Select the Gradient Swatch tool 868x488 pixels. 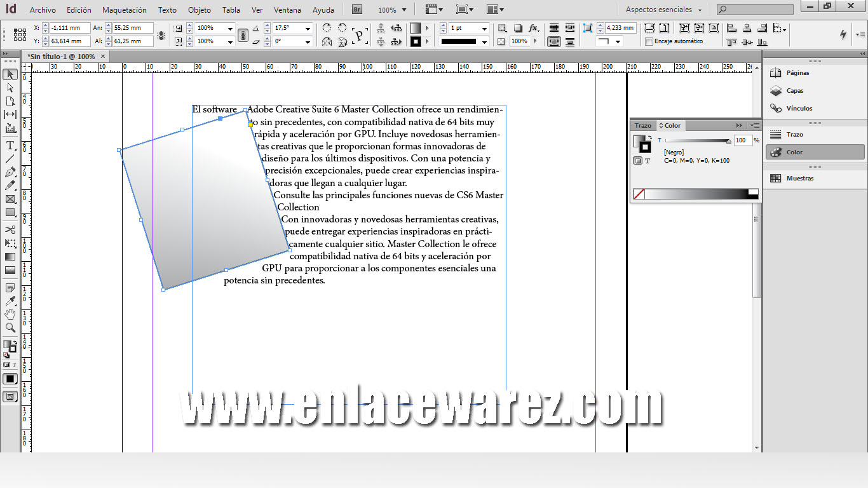click(10, 257)
